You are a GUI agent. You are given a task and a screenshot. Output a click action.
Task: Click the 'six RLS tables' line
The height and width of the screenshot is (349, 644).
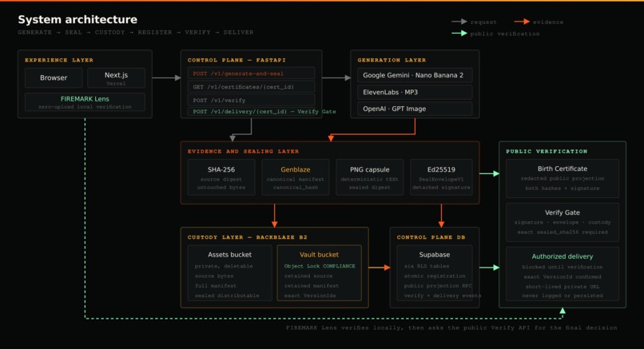[x=427, y=266]
